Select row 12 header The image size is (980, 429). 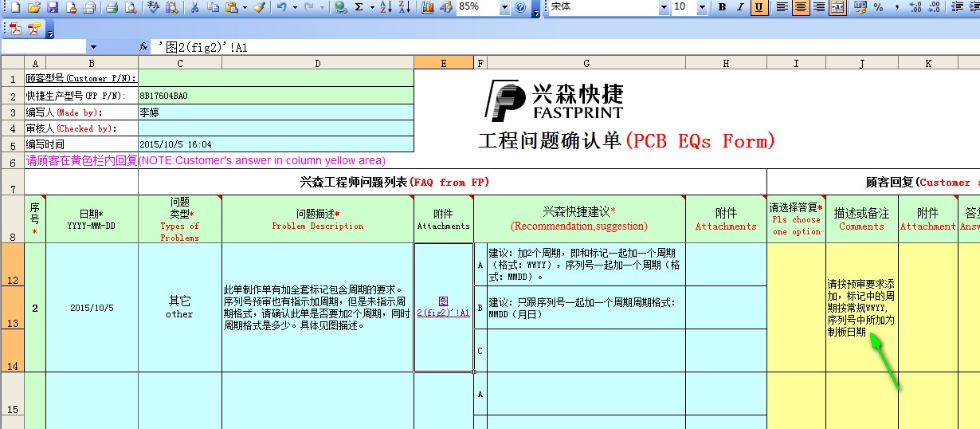tap(12, 265)
